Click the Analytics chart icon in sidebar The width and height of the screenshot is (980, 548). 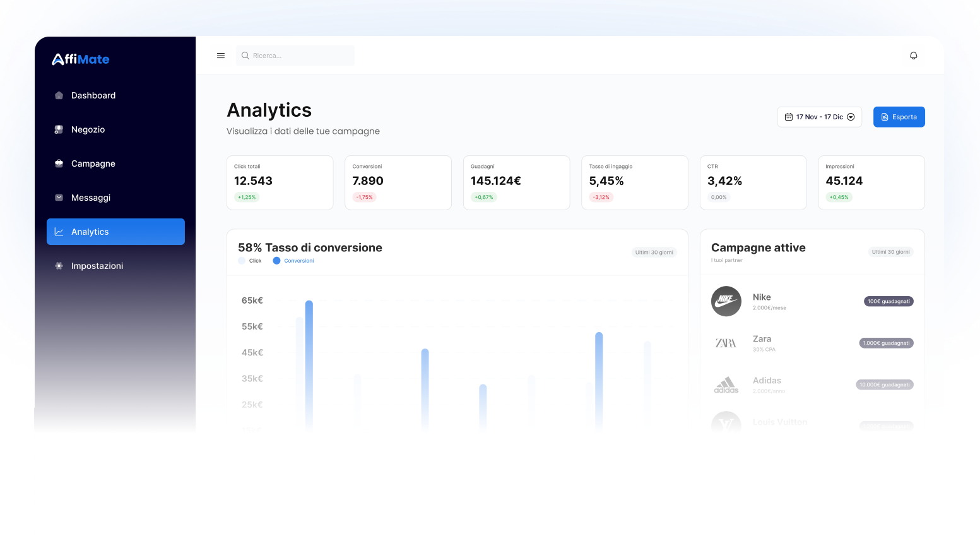[x=58, y=232]
